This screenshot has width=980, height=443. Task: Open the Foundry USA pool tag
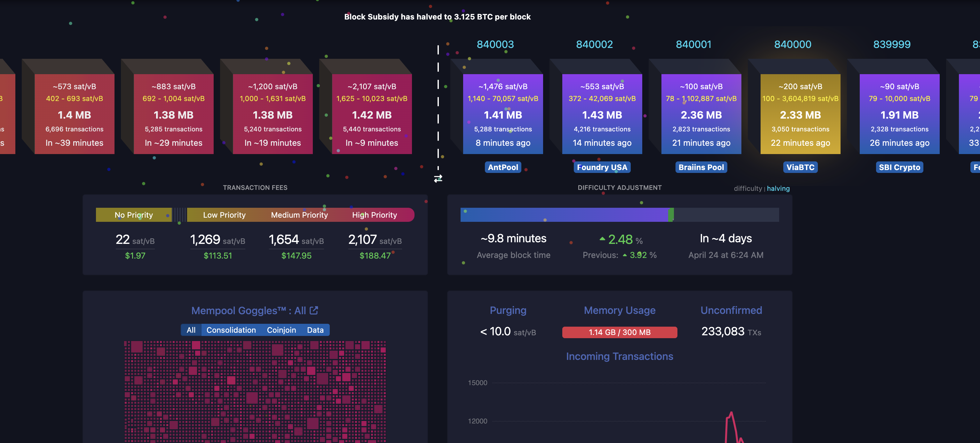click(x=602, y=167)
